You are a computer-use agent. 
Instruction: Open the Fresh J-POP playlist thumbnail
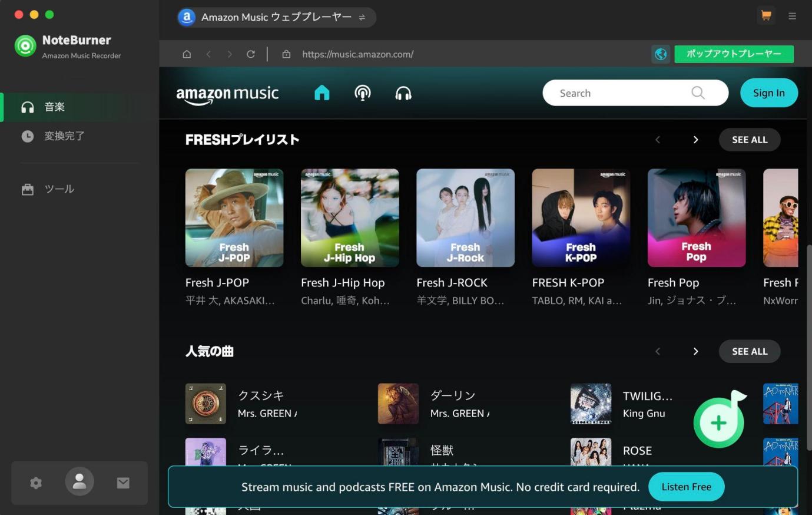coord(234,218)
